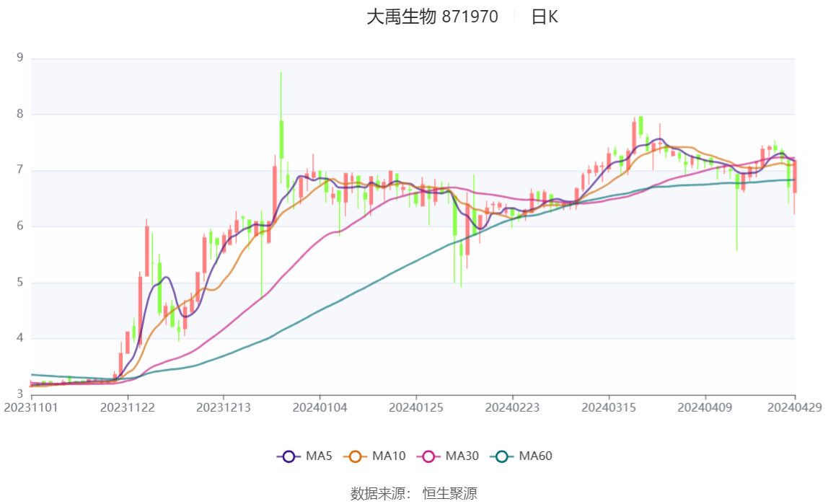Click the orange MA10 legend circle marker

[x=356, y=456]
